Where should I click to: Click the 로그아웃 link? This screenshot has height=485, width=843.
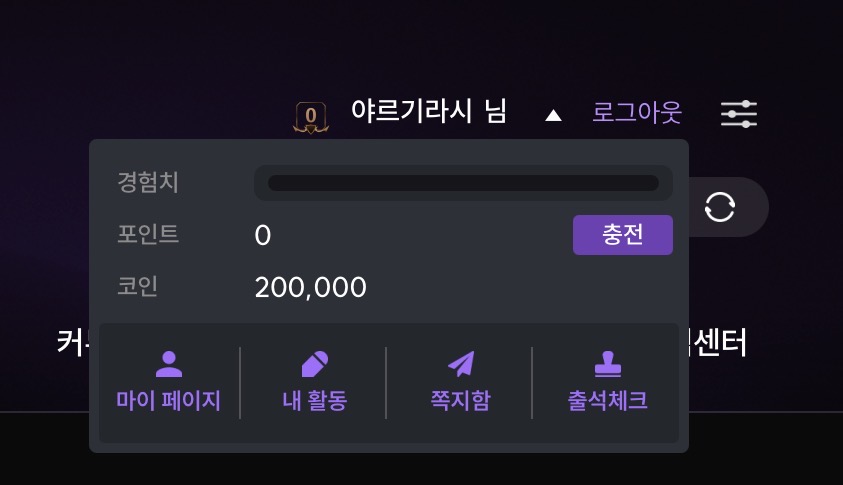click(x=637, y=112)
